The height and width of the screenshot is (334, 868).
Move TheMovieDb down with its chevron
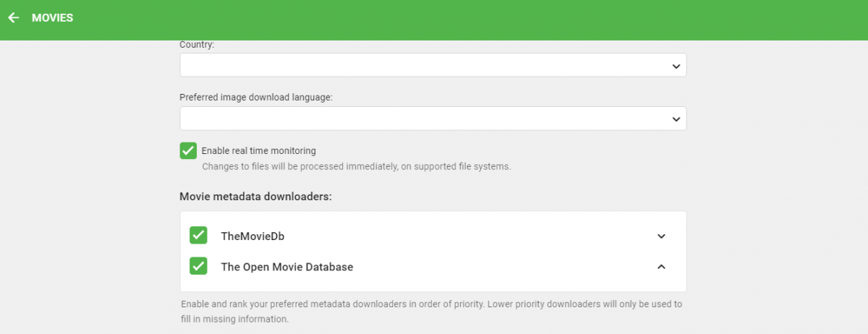pos(660,236)
